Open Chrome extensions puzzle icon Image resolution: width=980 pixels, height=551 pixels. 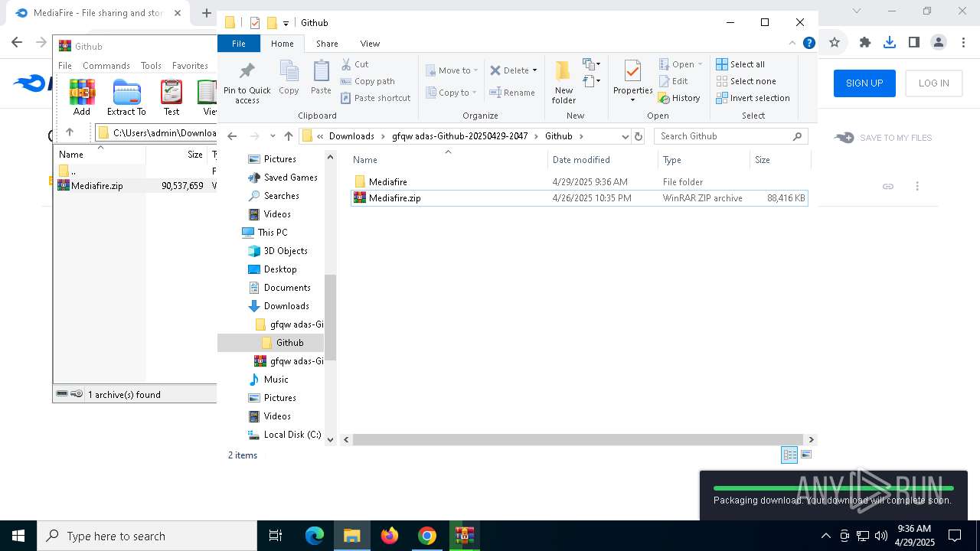[865, 42]
